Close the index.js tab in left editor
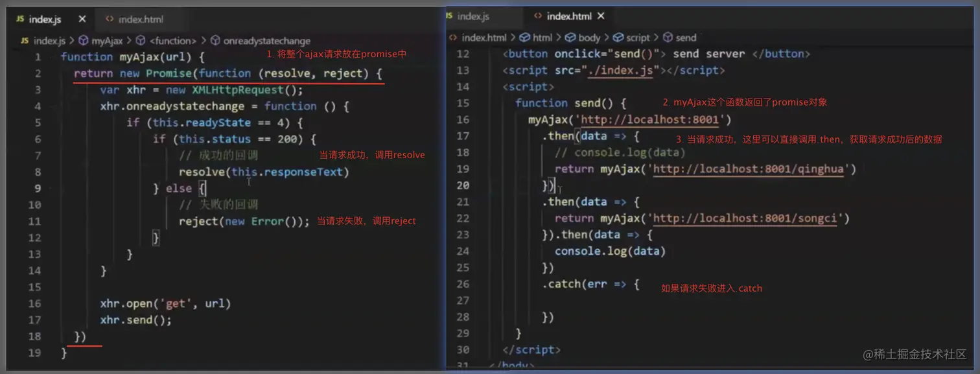Image resolution: width=980 pixels, height=374 pixels. click(x=82, y=19)
